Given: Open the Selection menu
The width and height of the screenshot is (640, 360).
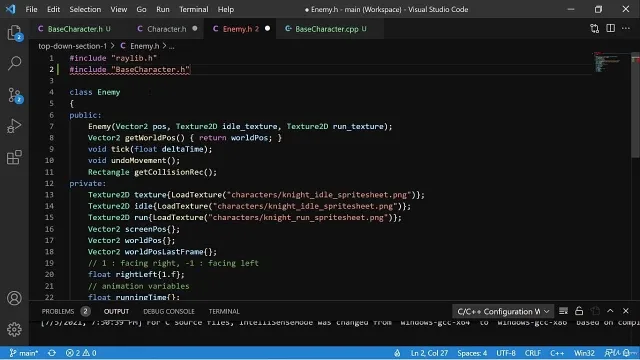Looking at the screenshot, I should [x=85, y=9].
